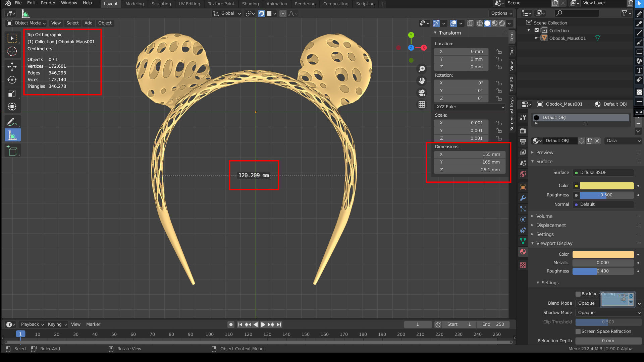Toggle auto keying record button
The image size is (644, 362).
pos(231,324)
